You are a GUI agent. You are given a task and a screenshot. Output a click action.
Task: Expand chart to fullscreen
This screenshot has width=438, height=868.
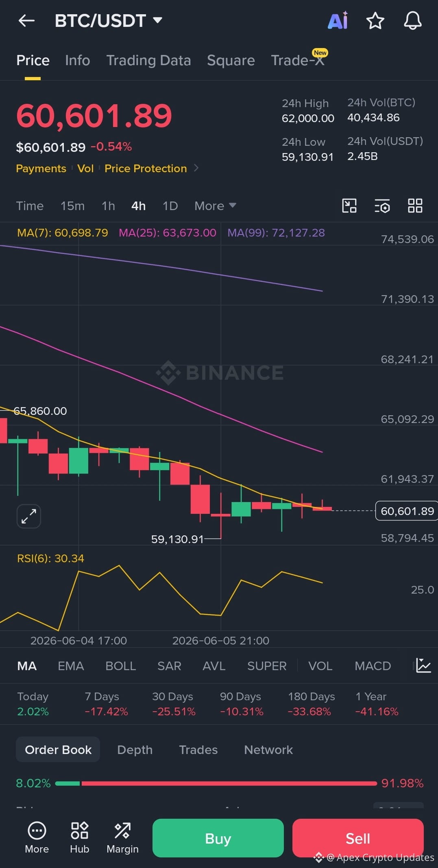click(x=29, y=516)
